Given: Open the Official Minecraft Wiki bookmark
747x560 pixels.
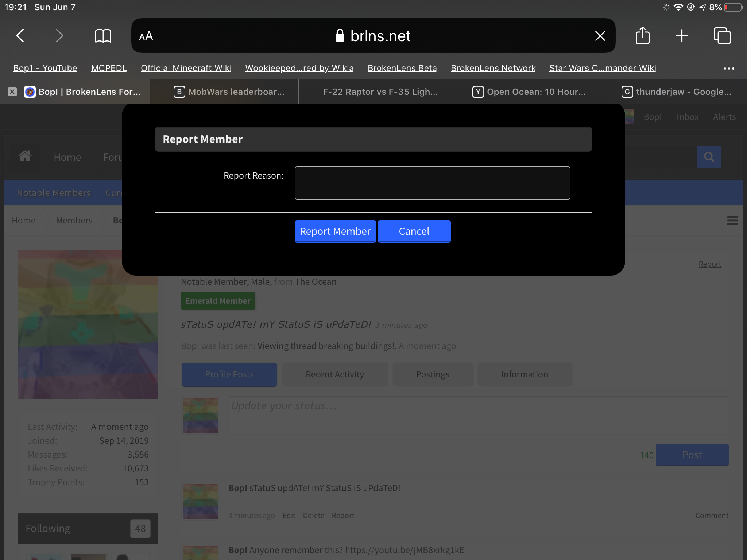Looking at the screenshot, I should point(186,68).
